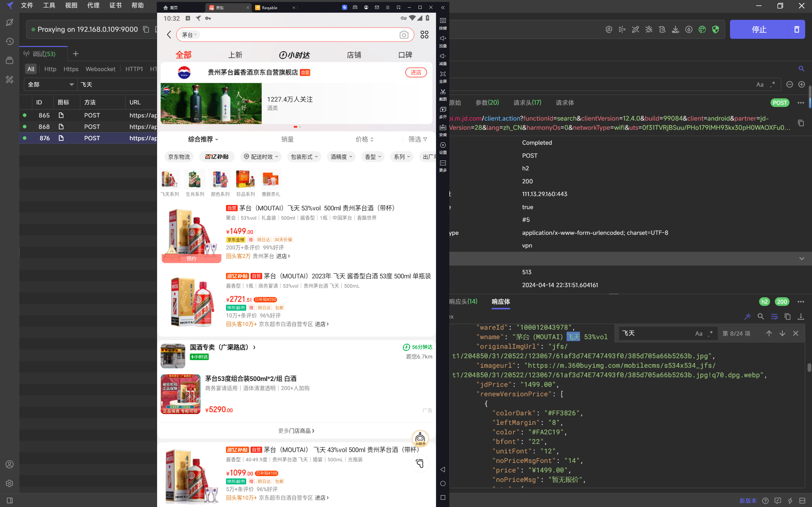This screenshot has width=812, height=507.
Task: Open the history clock icon in sidebar
Action: pos(10,42)
